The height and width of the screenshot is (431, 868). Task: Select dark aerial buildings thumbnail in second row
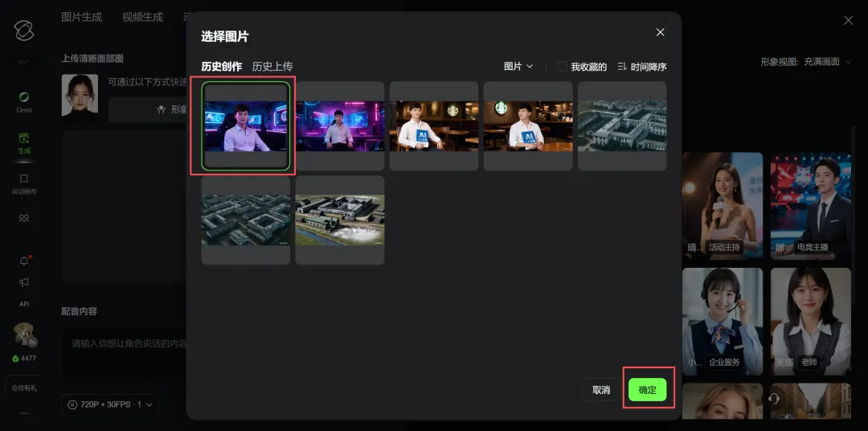click(x=246, y=220)
